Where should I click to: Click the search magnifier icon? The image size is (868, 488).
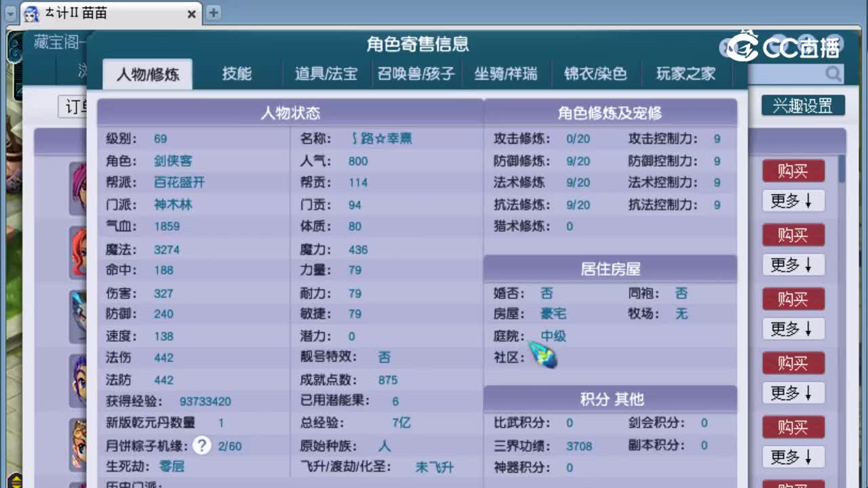click(833, 75)
